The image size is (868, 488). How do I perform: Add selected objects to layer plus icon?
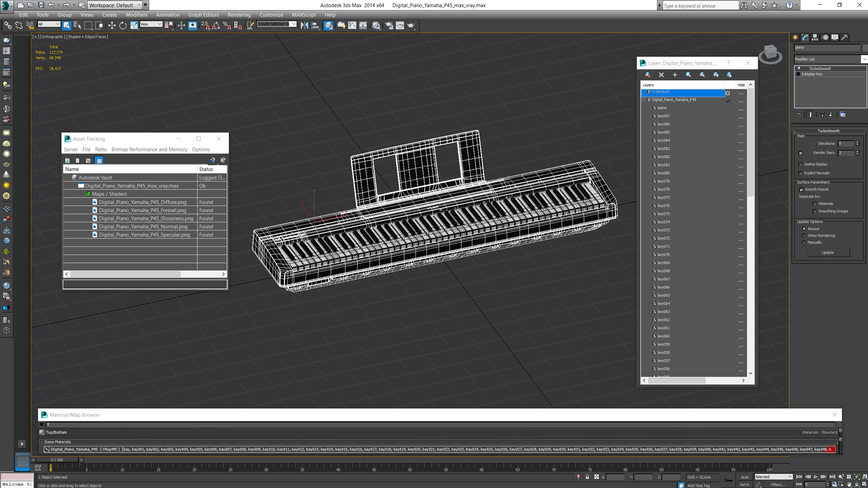[675, 75]
